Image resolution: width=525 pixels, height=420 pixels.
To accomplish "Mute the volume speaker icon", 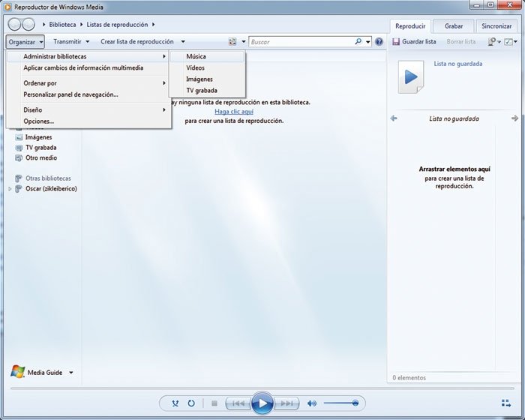I will click(312, 403).
